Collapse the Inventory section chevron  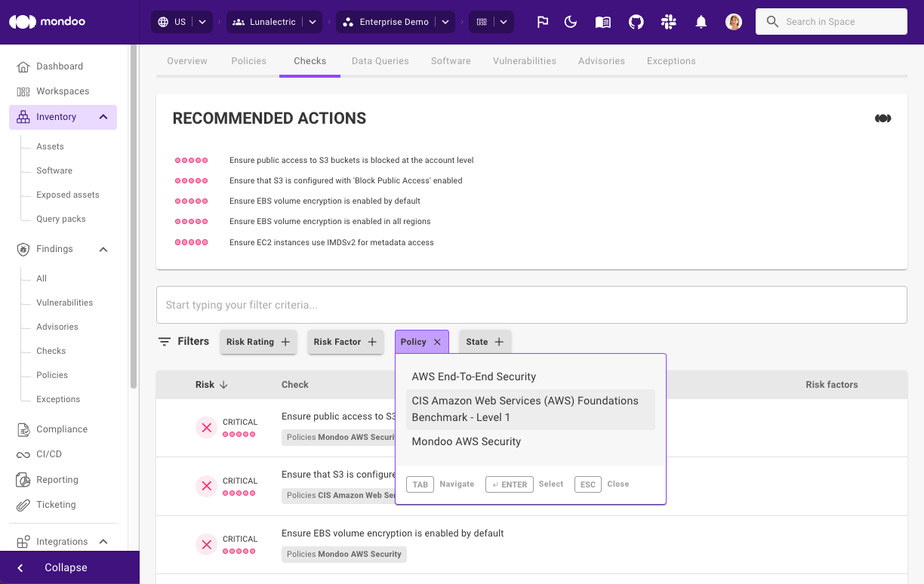click(103, 117)
